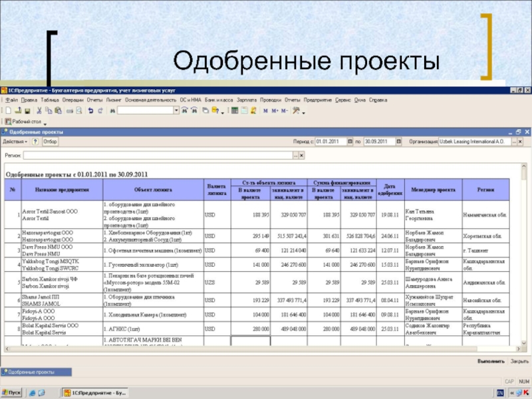
Task: Select the Одобренные проекты window tab at bottom
Action: click(36, 372)
